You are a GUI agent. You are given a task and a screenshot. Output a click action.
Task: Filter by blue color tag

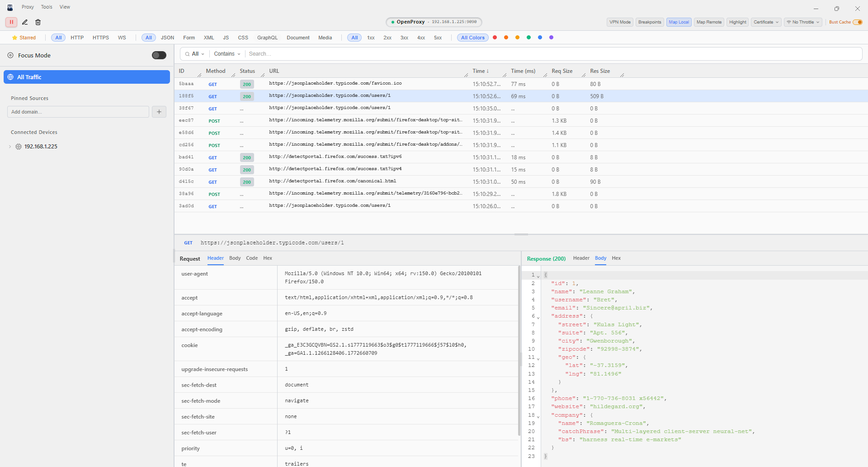tap(540, 38)
